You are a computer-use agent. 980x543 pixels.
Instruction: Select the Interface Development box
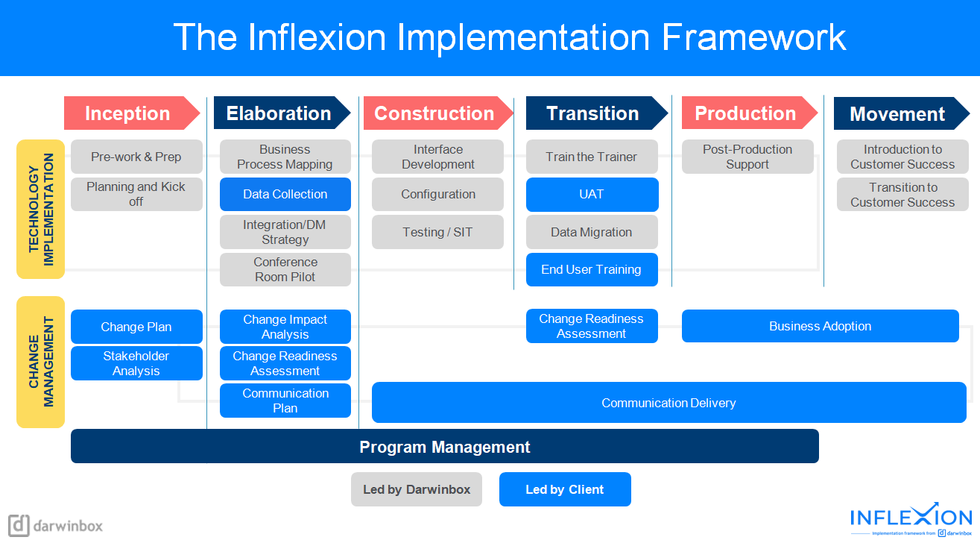click(x=438, y=157)
